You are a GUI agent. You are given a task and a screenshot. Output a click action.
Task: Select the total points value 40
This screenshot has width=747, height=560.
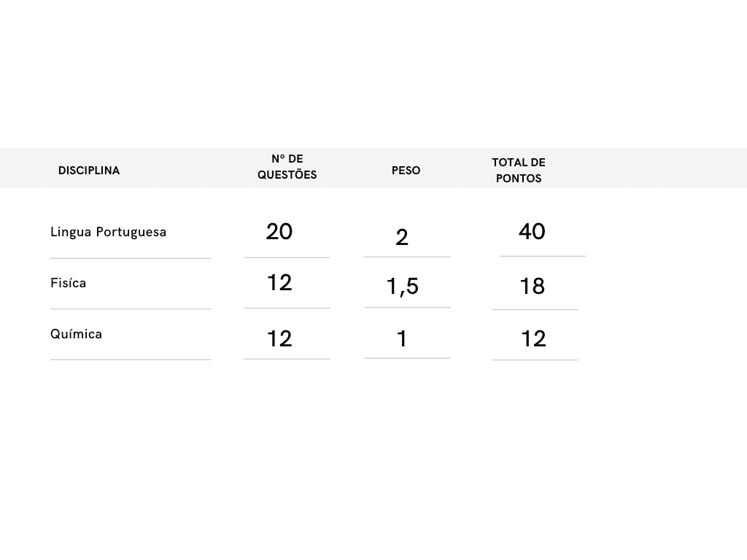(x=532, y=232)
